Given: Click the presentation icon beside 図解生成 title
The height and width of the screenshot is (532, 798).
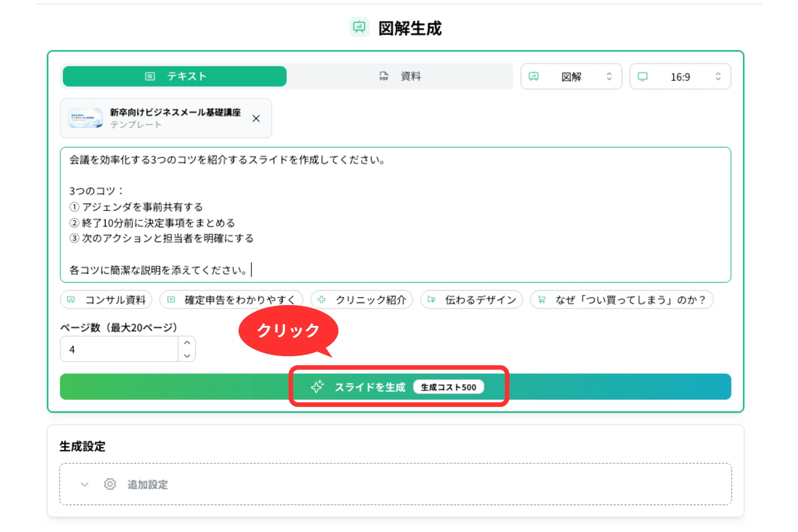Looking at the screenshot, I should tap(359, 27).
